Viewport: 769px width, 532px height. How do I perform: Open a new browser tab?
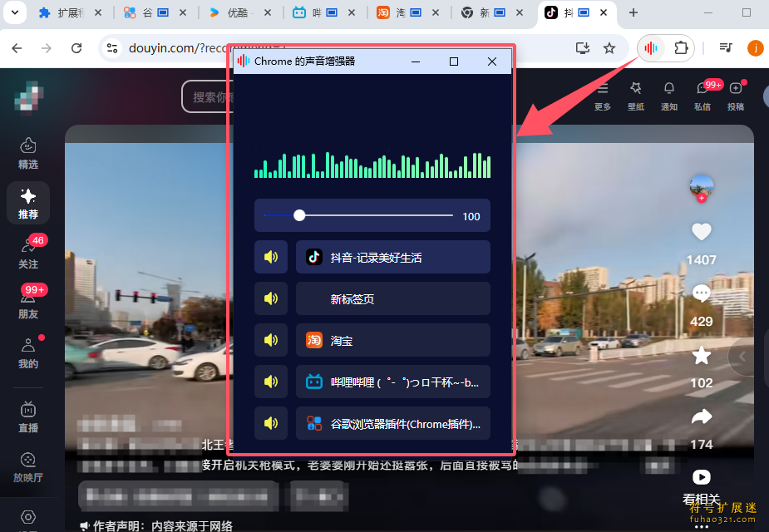tap(633, 12)
